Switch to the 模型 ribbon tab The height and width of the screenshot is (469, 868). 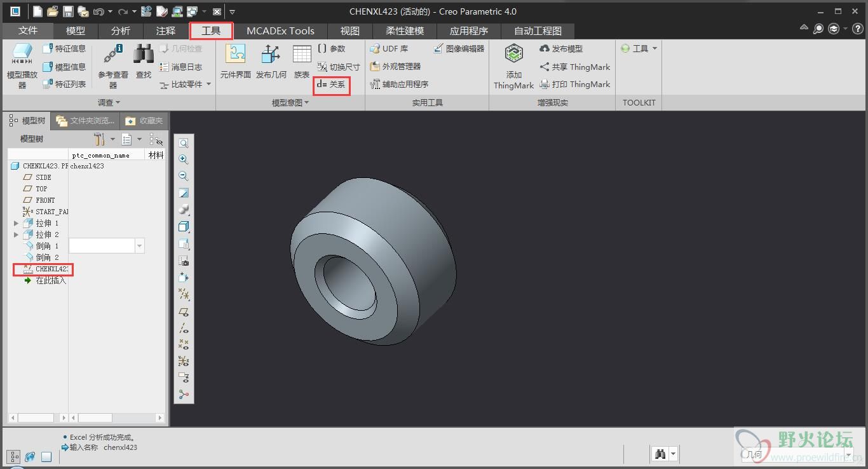coord(76,31)
